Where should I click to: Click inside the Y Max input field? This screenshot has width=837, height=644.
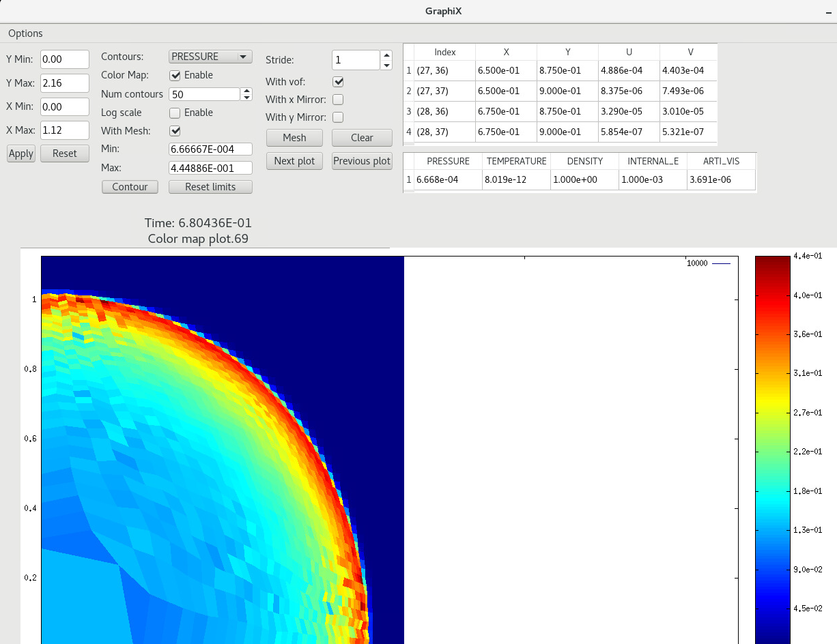(x=64, y=83)
